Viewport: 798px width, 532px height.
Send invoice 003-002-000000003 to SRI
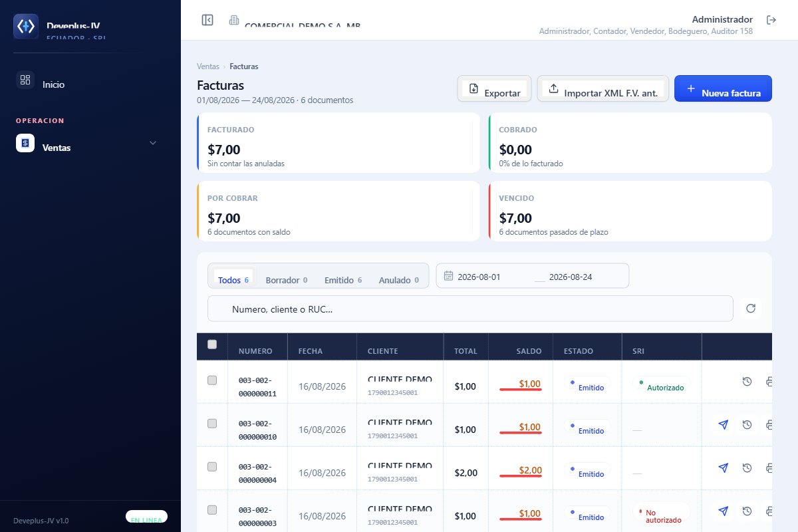tap(724, 511)
